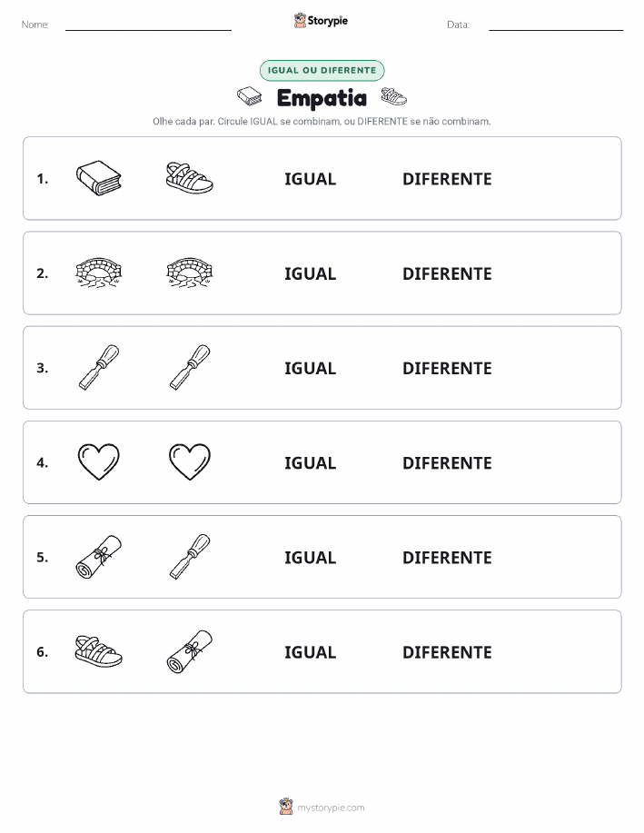Select IGUAL in row 4
Screen dimensions: 644x833
tap(311, 462)
